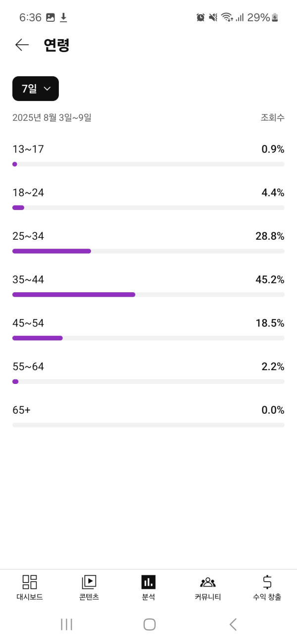Open the 7일 date range dropdown
Screen dimensions: 297x644
click(x=36, y=89)
